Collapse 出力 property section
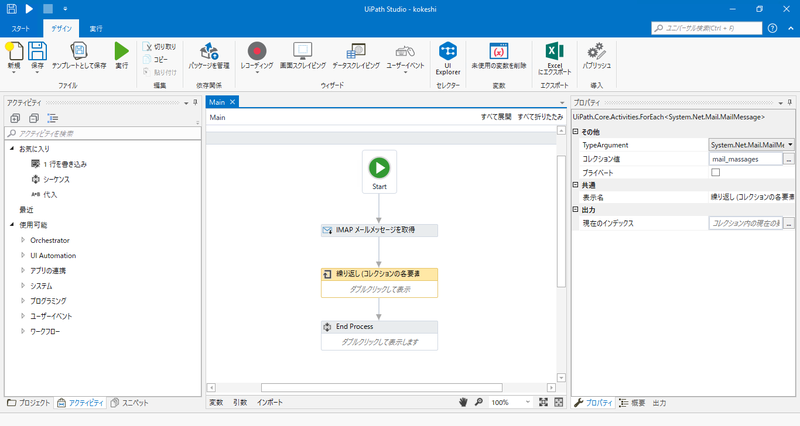The image size is (800, 426). 576,210
